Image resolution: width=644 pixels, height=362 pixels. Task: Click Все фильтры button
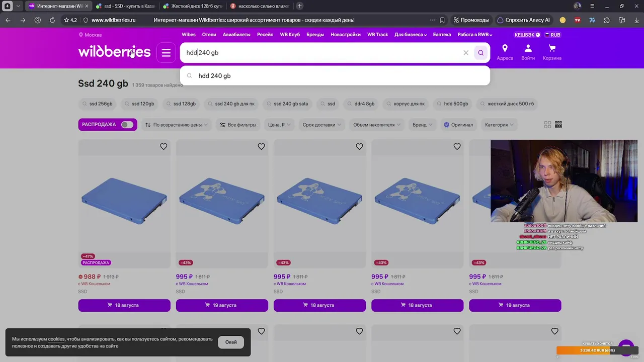pos(238,125)
